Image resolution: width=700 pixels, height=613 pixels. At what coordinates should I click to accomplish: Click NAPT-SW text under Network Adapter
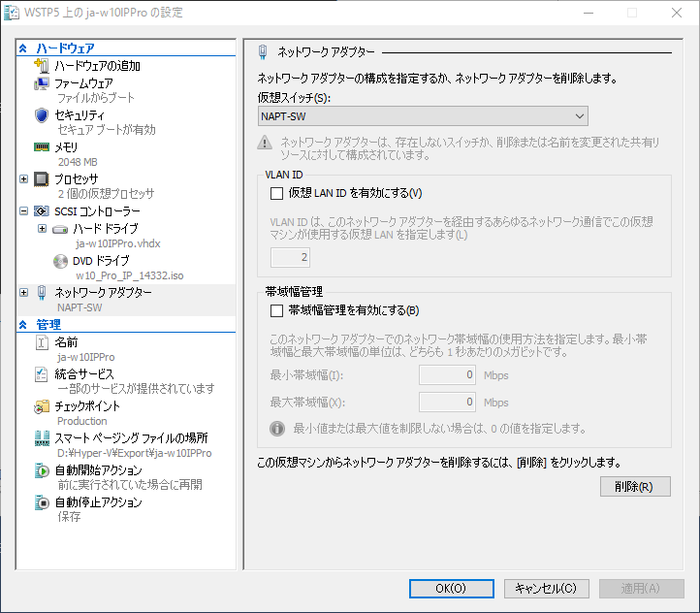[80, 307]
